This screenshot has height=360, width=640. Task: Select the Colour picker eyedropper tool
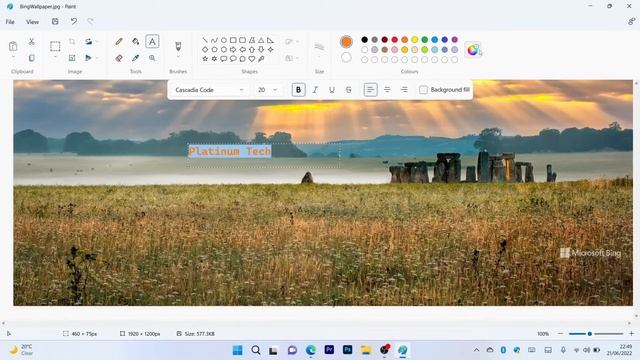tap(136, 58)
